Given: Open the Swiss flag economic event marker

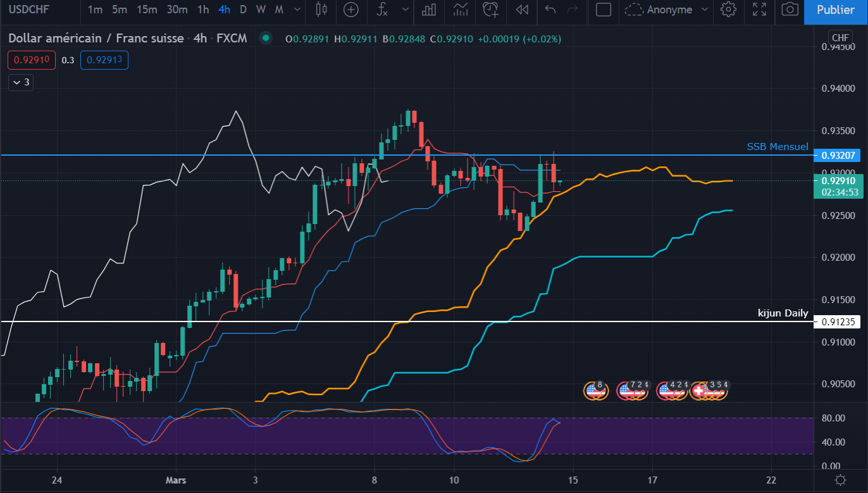Looking at the screenshot, I should point(699,391).
